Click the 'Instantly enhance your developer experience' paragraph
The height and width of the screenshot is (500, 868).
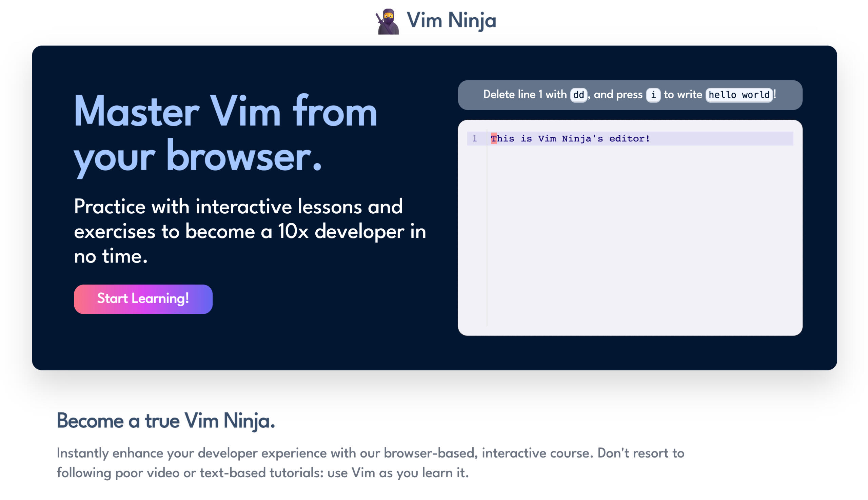tap(370, 463)
